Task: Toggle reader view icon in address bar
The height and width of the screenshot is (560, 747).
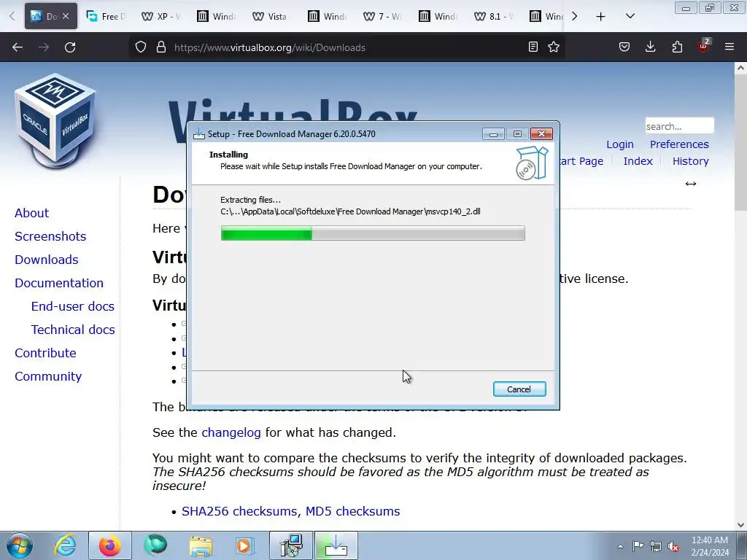Action: coord(533,47)
